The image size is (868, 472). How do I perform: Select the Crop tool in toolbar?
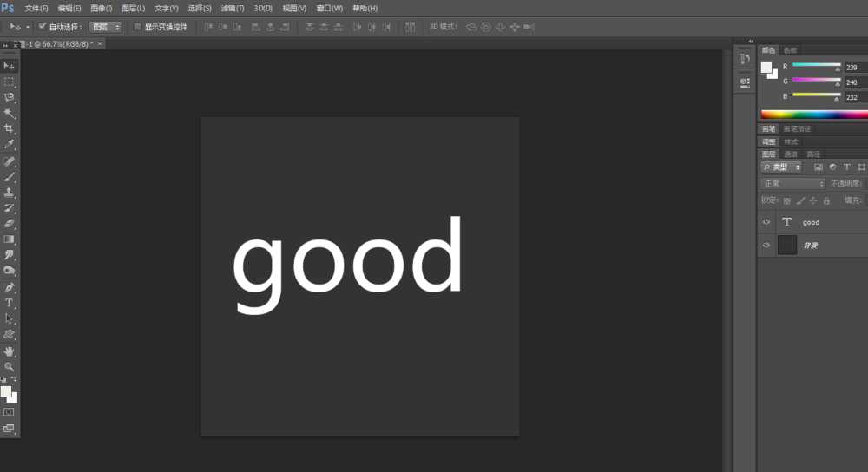(x=10, y=128)
